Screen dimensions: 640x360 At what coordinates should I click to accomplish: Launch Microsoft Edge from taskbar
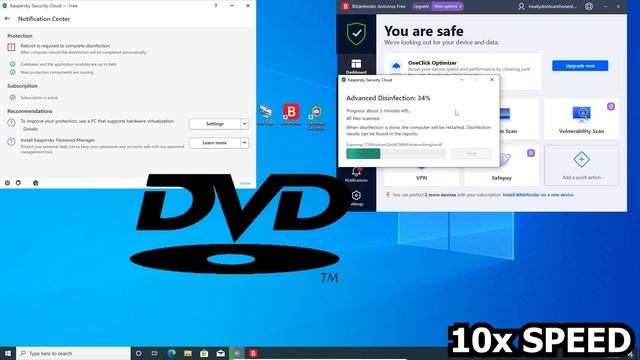171,353
